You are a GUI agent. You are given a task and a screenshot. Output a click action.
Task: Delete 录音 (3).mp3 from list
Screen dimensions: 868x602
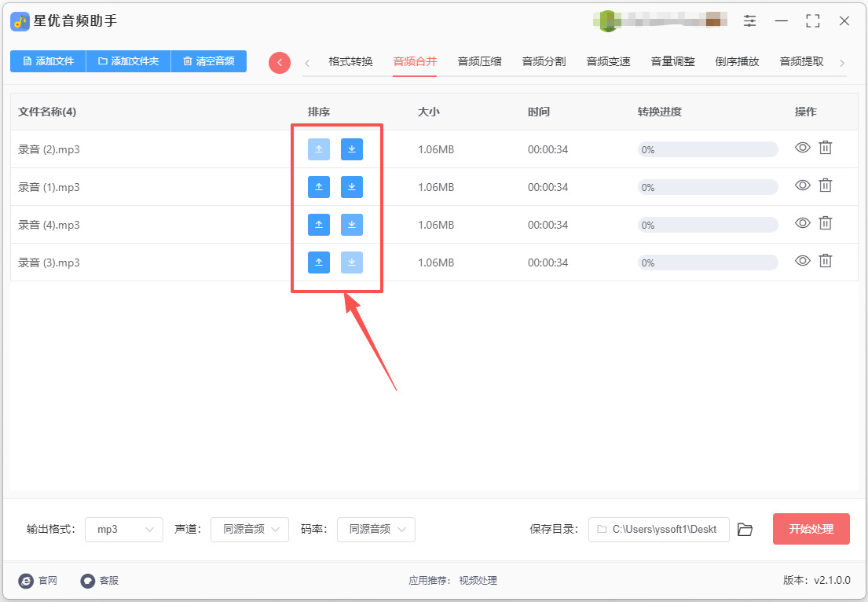coord(825,261)
